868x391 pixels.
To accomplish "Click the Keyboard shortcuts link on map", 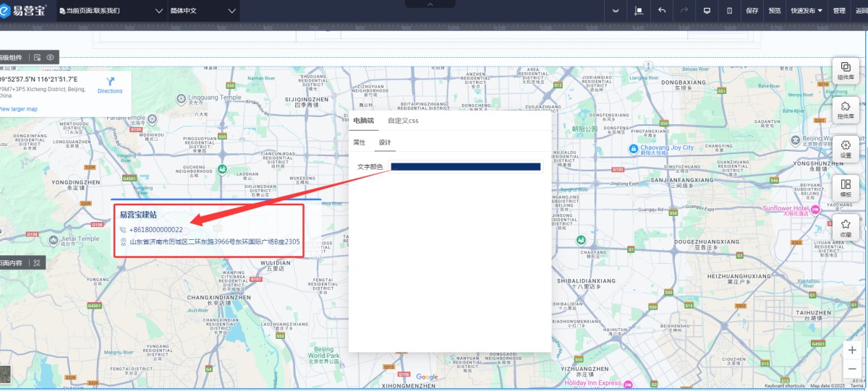I will (x=784, y=386).
